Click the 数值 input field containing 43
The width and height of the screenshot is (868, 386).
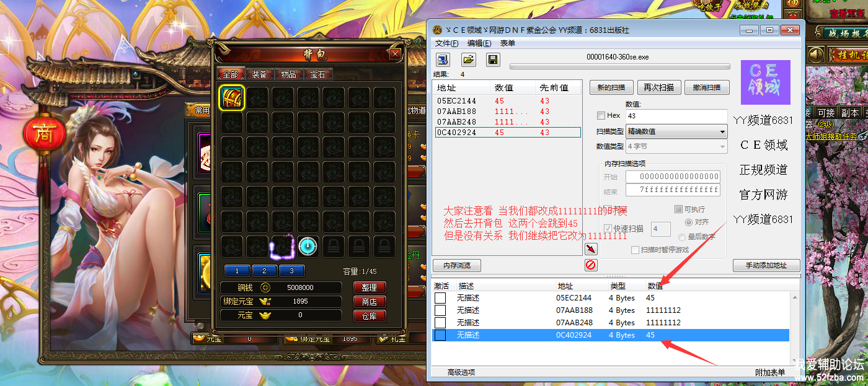(676, 116)
